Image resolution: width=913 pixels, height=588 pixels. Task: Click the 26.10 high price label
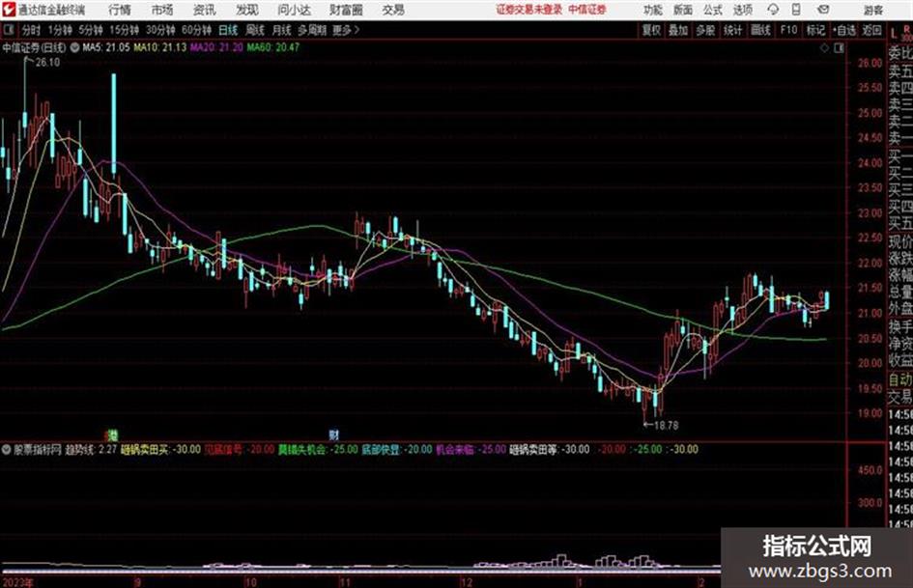point(47,63)
